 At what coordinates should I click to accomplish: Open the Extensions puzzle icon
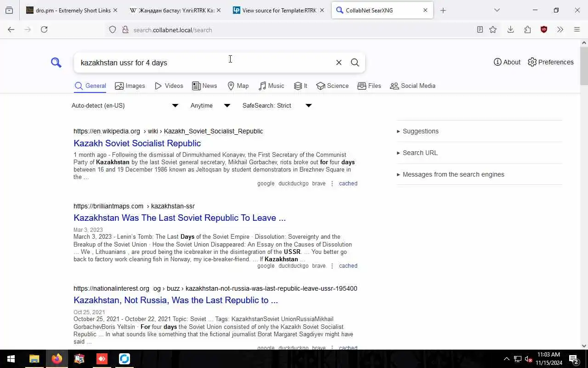tap(527, 29)
